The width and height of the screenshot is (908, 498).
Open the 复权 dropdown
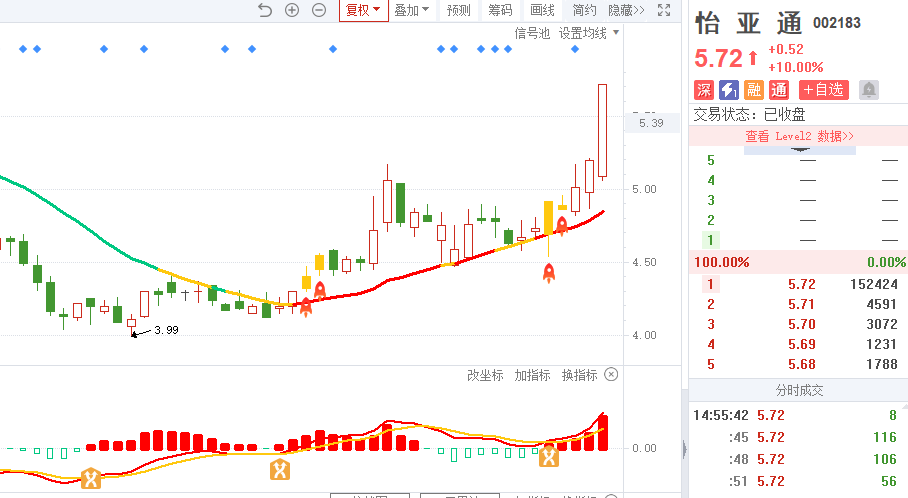[x=363, y=10]
